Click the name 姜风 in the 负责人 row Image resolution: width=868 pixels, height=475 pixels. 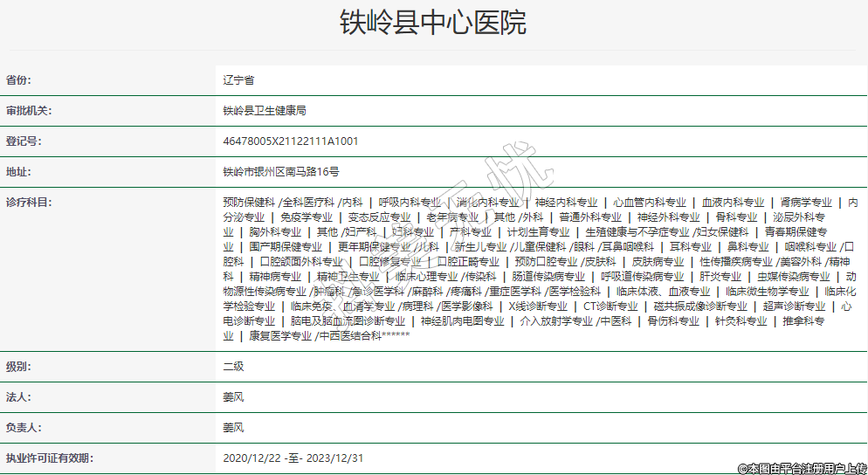click(x=233, y=428)
